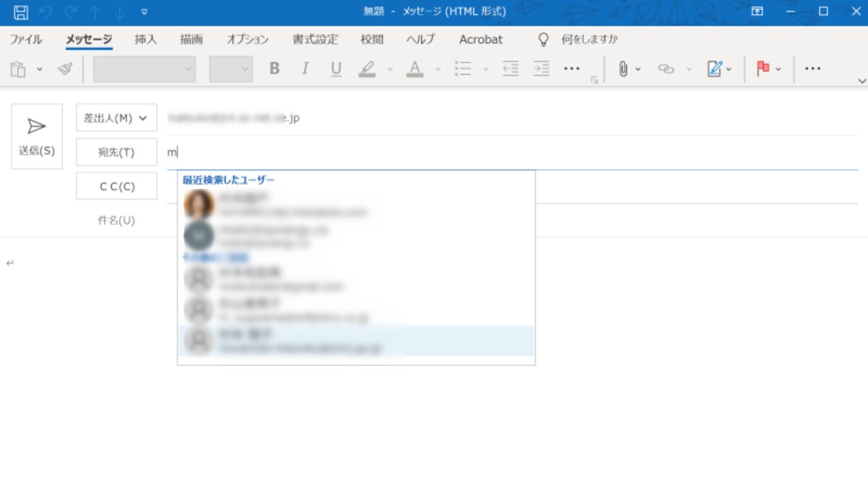Click the insert link icon
The width and height of the screenshot is (868, 494).
click(666, 69)
